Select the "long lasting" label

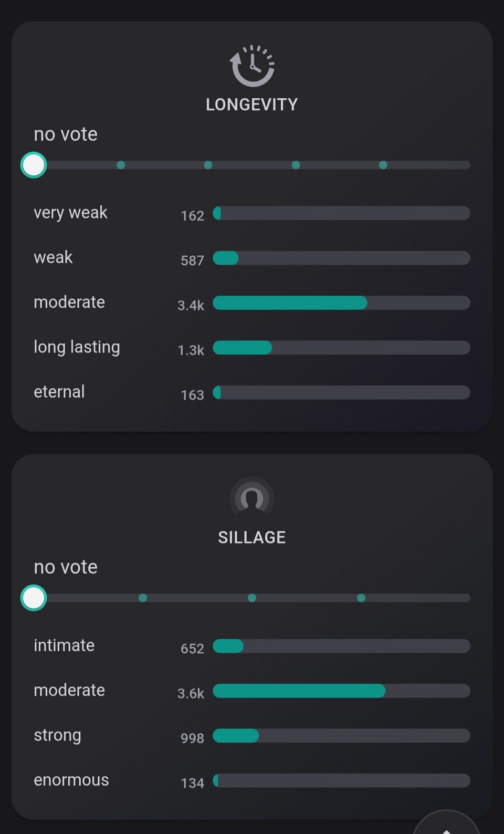[x=77, y=347]
